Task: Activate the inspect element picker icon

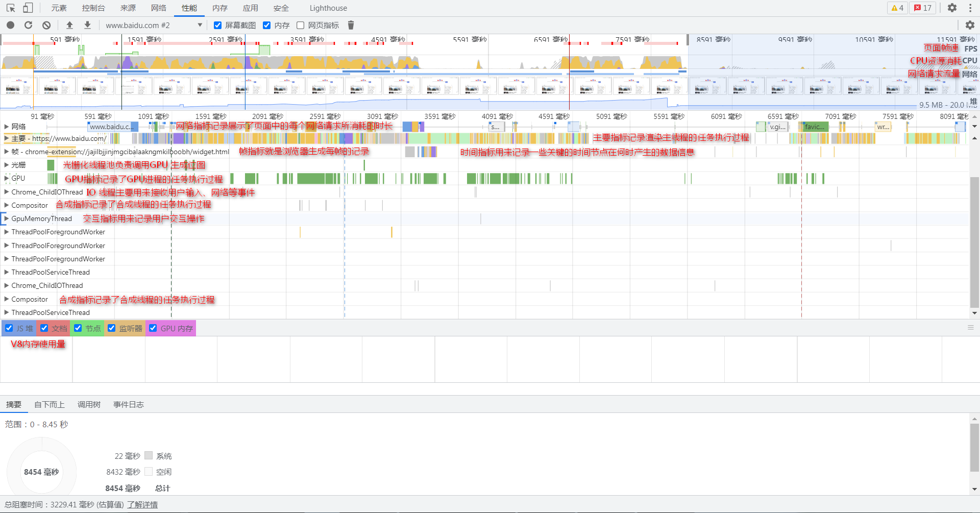Action: pyautogui.click(x=11, y=8)
